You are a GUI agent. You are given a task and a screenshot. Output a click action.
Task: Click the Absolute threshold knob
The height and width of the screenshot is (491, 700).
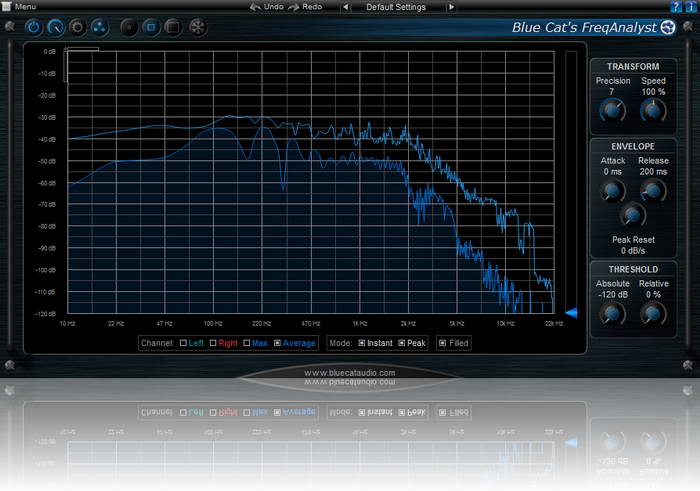(x=612, y=313)
